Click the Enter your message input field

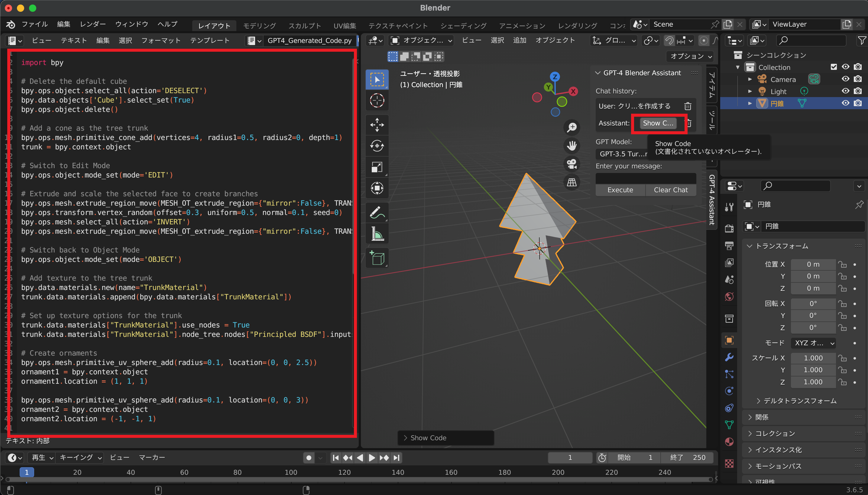(645, 178)
